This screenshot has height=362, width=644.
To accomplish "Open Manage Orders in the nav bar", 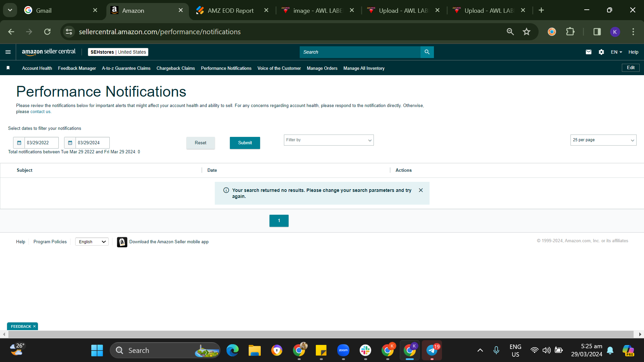I will click(x=322, y=68).
